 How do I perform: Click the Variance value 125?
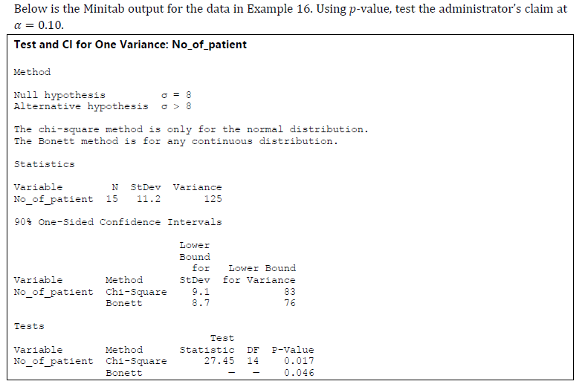coord(213,199)
